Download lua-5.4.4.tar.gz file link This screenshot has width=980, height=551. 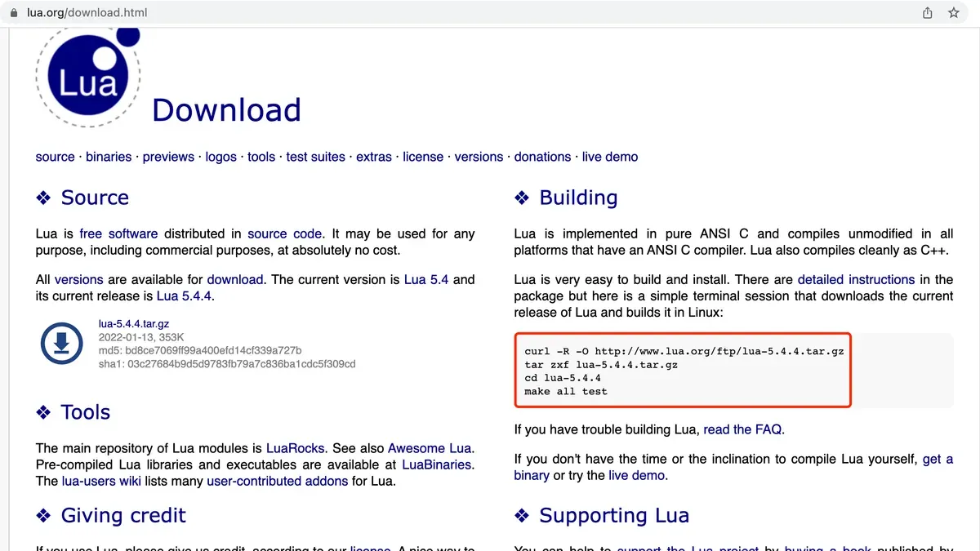click(x=134, y=324)
